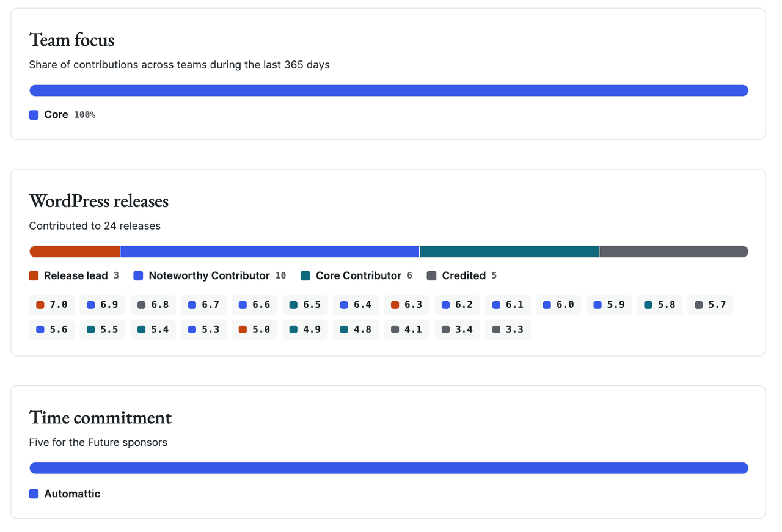
Task: Click the 4.9 release chip
Action: point(305,329)
